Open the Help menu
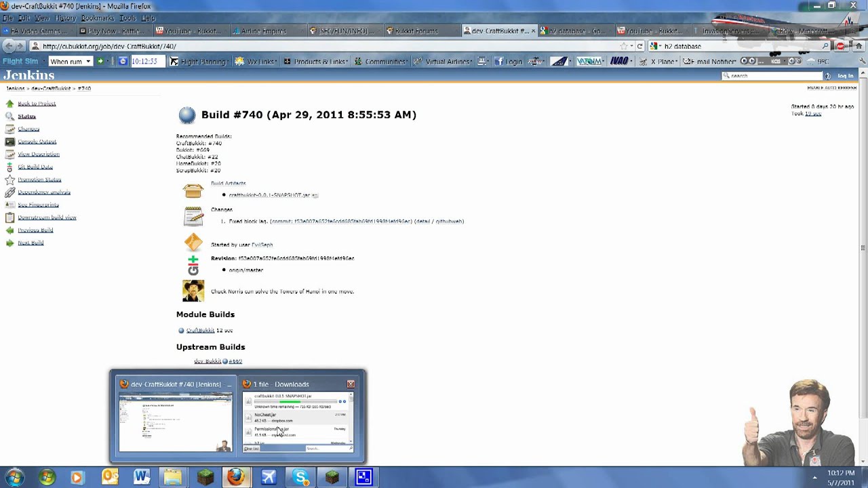The height and width of the screenshot is (488, 868). [x=148, y=18]
